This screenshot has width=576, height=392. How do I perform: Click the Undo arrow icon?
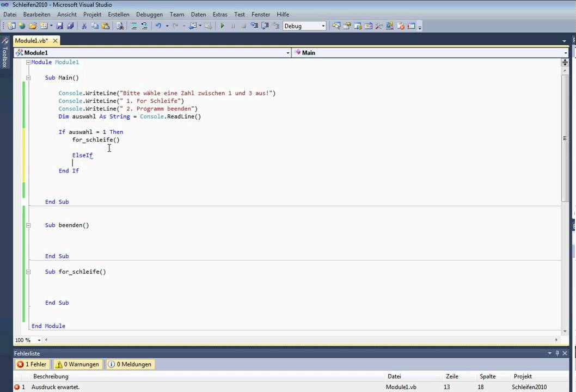[x=158, y=26]
